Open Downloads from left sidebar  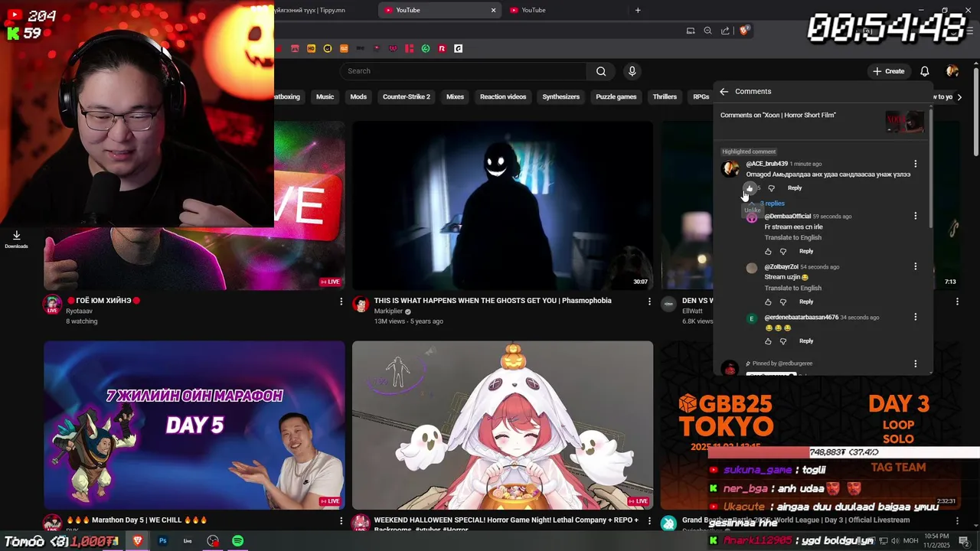point(16,240)
